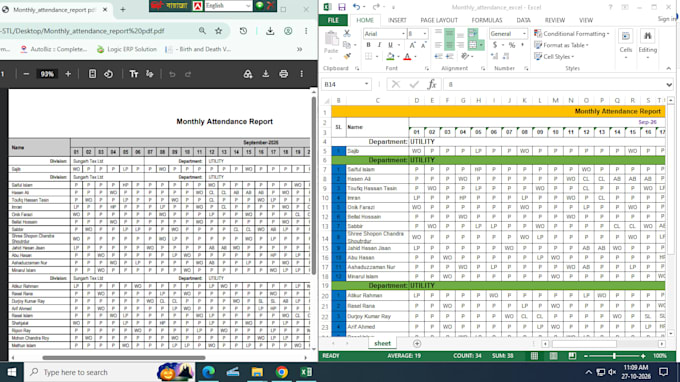Screen dimensions: 680x382
Task: Apply accounting number format dollar
Action: coord(495,45)
